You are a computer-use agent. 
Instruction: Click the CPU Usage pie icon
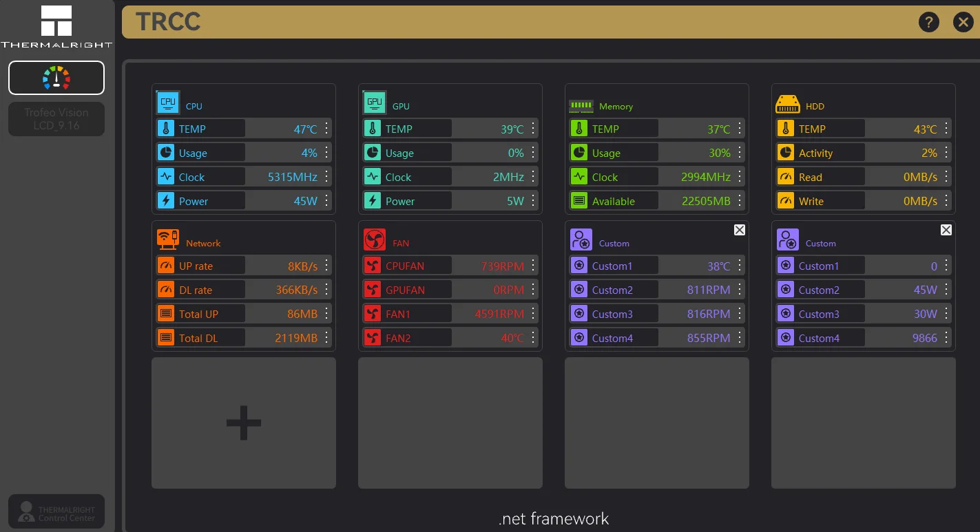point(166,153)
